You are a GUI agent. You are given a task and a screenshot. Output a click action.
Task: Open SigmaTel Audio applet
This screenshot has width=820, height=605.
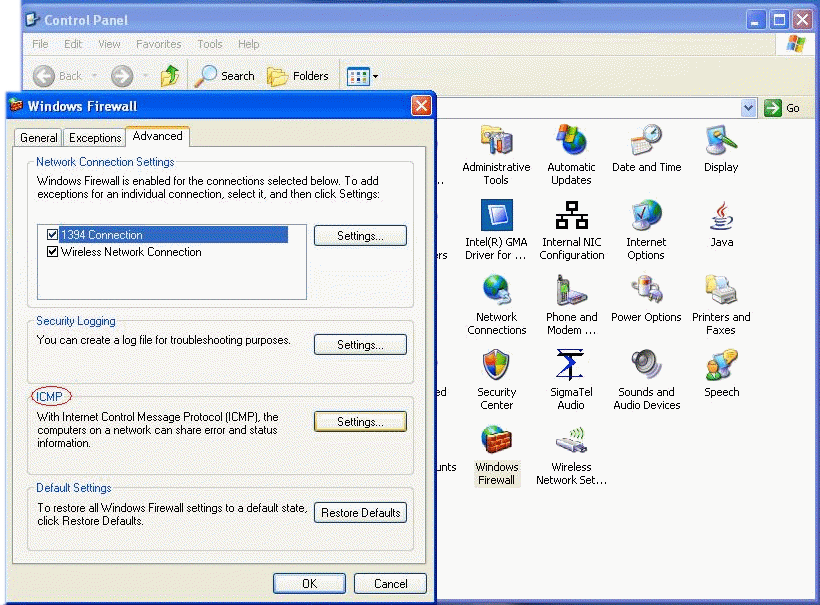571,379
